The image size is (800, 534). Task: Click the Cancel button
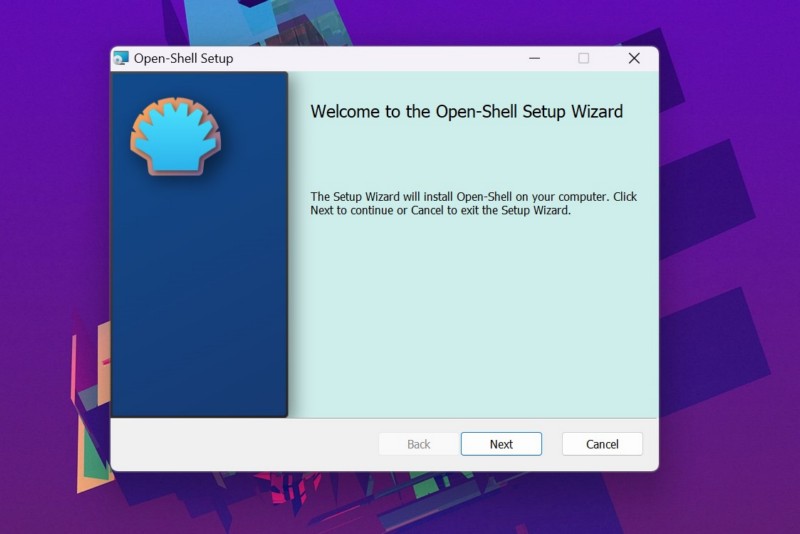[602, 444]
